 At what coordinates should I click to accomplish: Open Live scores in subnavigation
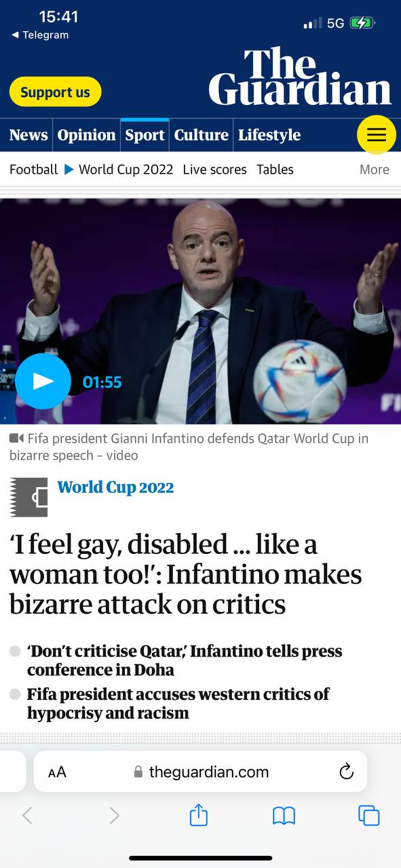pyautogui.click(x=214, y=170)
